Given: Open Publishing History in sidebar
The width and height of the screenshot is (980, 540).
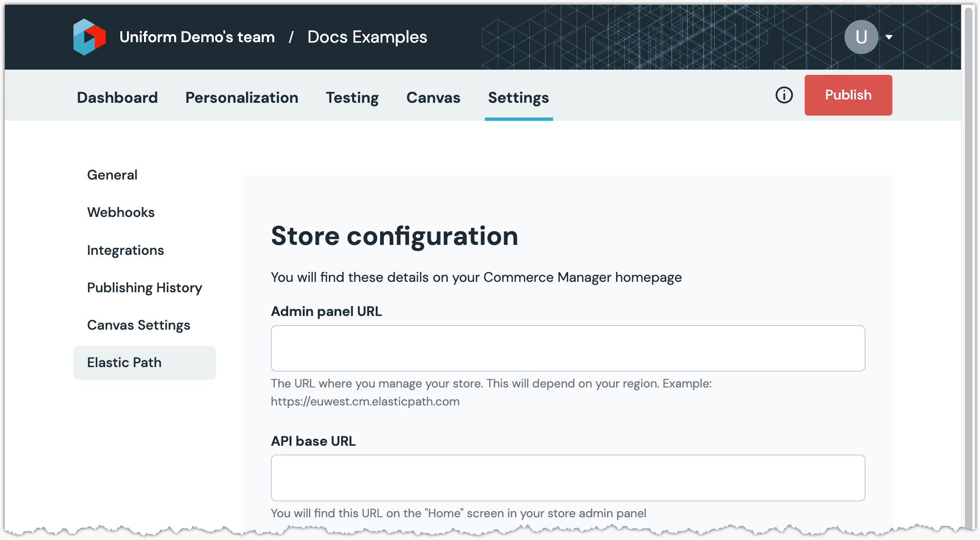Looking at the screenshot, I should coord(145,288).
